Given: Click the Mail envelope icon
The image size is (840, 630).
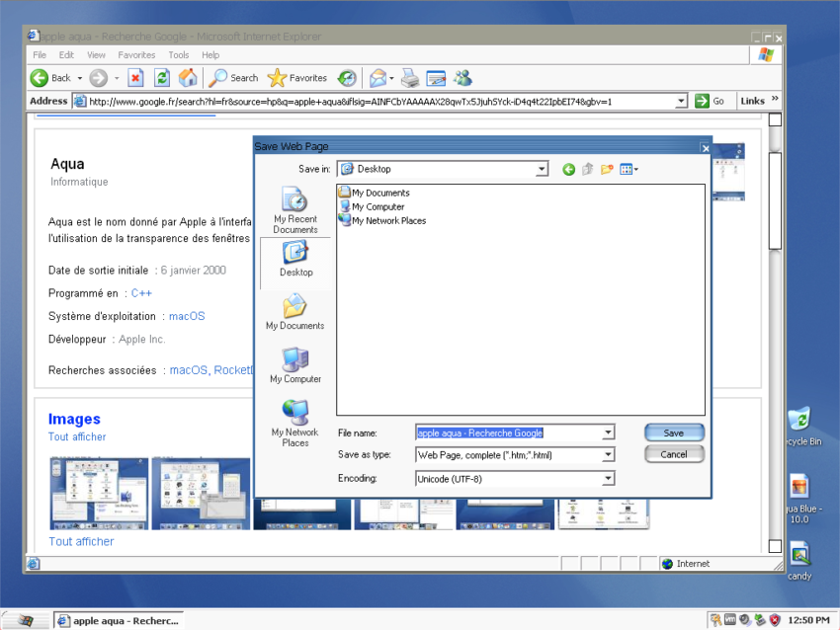Looking at the screenshot, I should [x=378, y=78].
